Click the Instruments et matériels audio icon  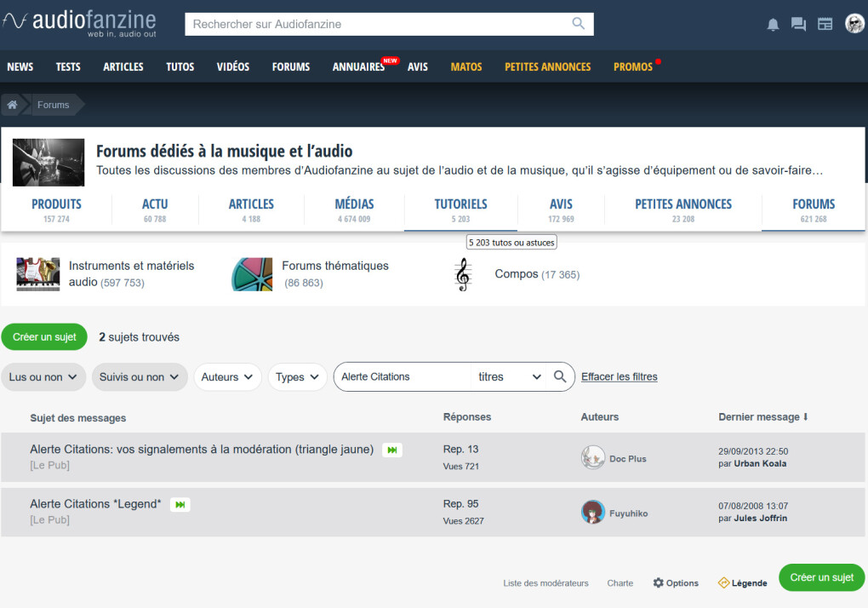[37, 274]
